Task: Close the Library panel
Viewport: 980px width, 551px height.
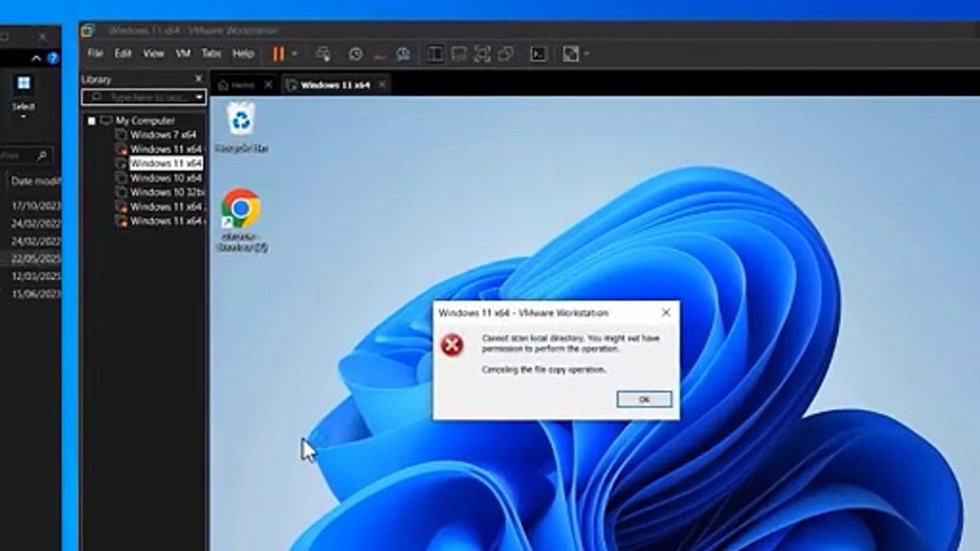Action: [x=198, y=79]
